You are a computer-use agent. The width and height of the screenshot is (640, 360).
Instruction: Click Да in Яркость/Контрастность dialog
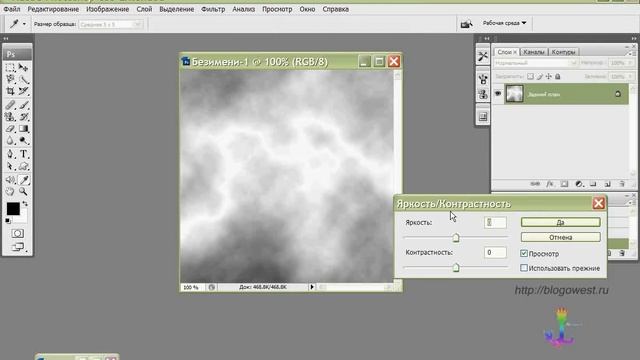[560, 222]
